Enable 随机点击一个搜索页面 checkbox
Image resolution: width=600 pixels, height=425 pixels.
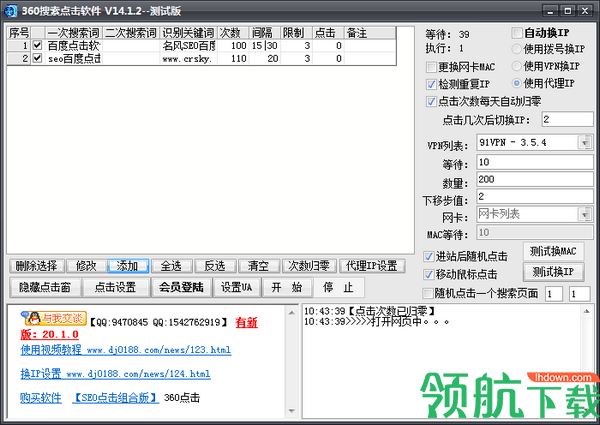click(x=427, y=293)
